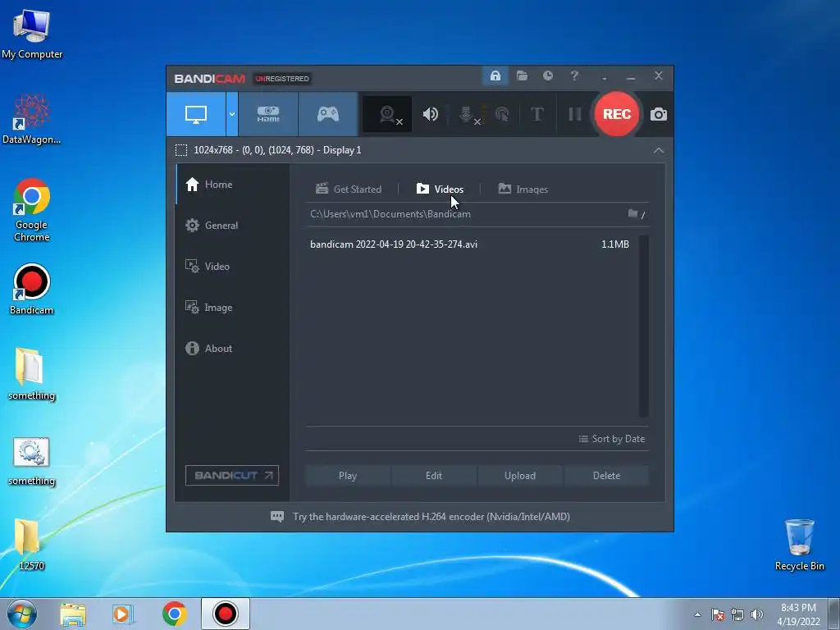840x630 pixels.
Task: Select bandicam 2022-04-19 20-42-35-274.avi file
Action: click(x=394, y=244)
